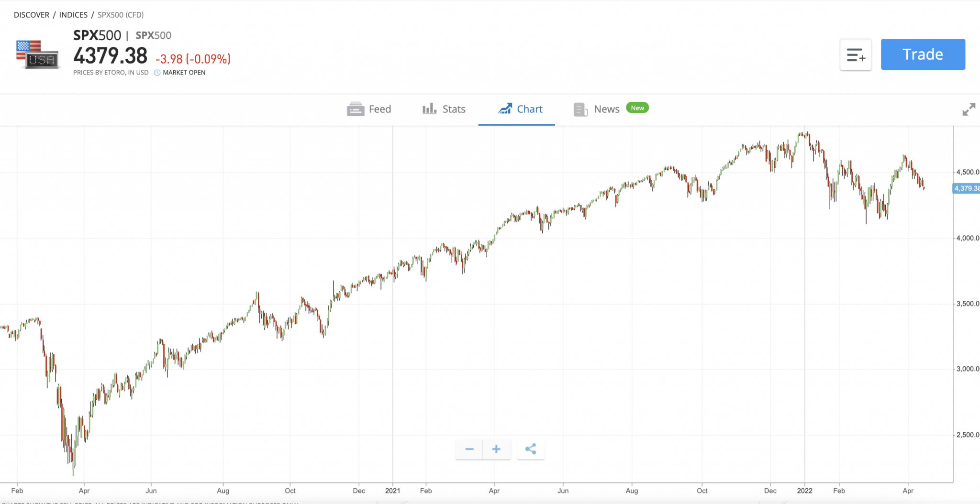Click the SPX500 title heading
Image resolution: width=980 pixels, height=504 pixels.
(97, 35)
